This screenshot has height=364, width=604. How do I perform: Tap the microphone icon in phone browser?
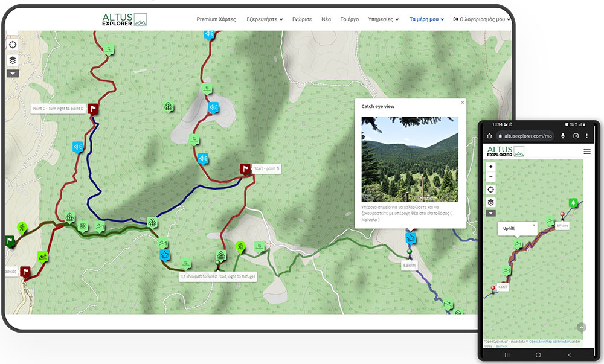(563, 136)
